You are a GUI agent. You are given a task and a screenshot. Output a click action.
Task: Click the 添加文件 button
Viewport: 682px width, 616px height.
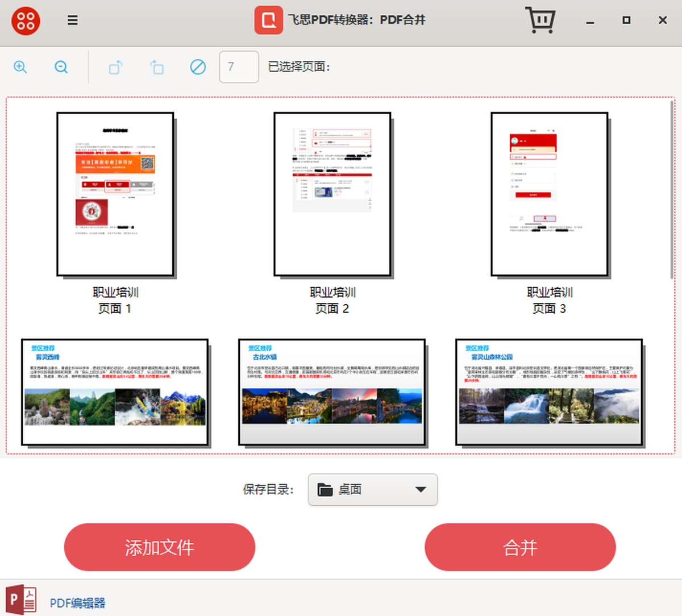[159, 547]
